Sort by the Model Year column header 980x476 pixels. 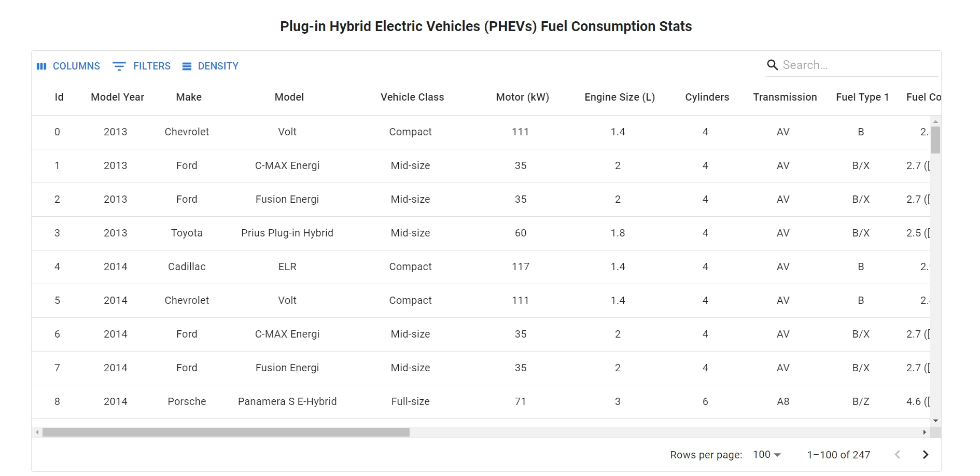pos(117,97)
